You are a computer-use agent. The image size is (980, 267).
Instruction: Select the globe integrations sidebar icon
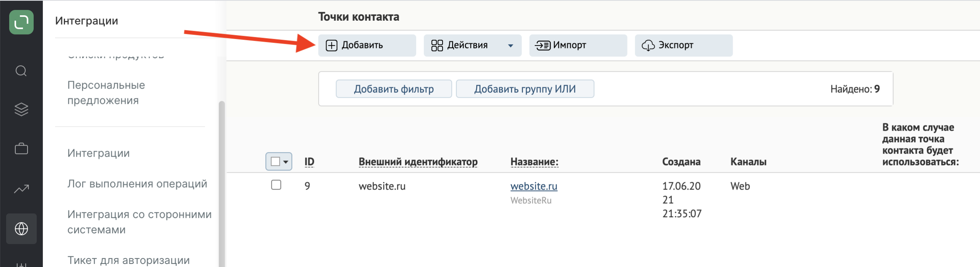coord(21,229)
